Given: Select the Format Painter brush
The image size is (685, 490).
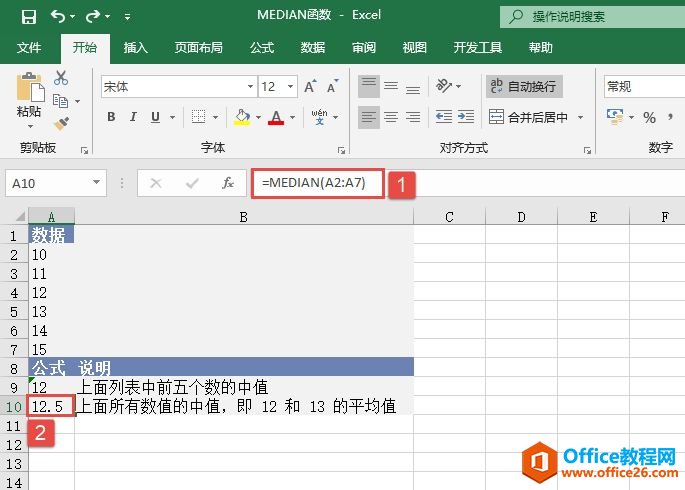Looking at the screenshot, I should coord(61,124).
